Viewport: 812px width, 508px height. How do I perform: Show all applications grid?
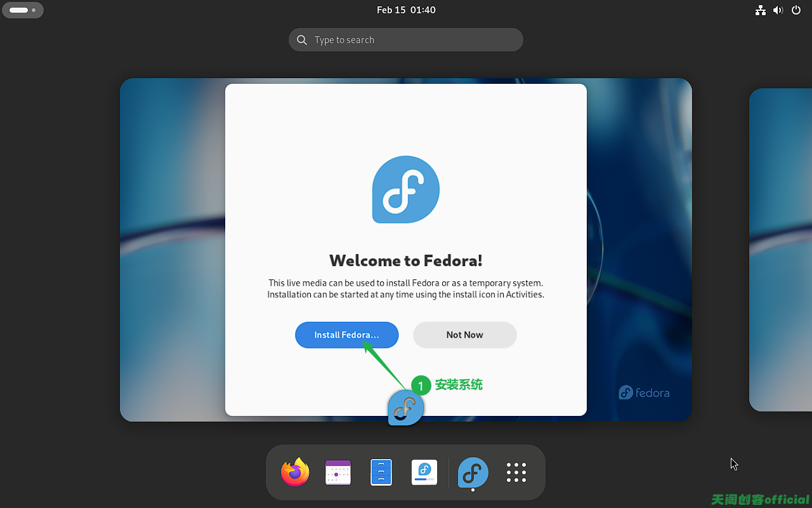(516, 472)
